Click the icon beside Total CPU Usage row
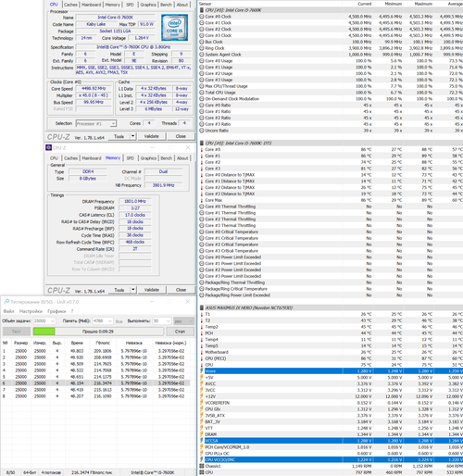463x476 pixels. tap(202, 93)
